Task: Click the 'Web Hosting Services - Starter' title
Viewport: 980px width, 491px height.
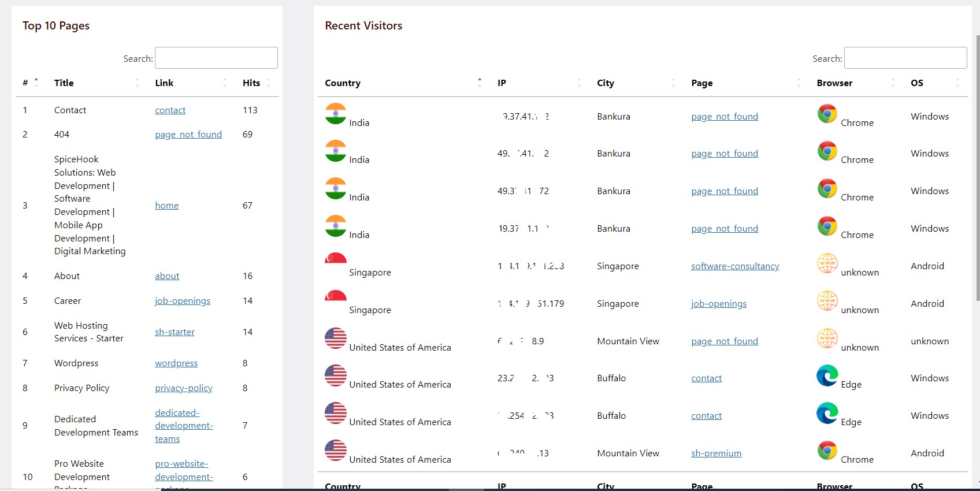Action: pyautogui.click(x=89, y=332)
